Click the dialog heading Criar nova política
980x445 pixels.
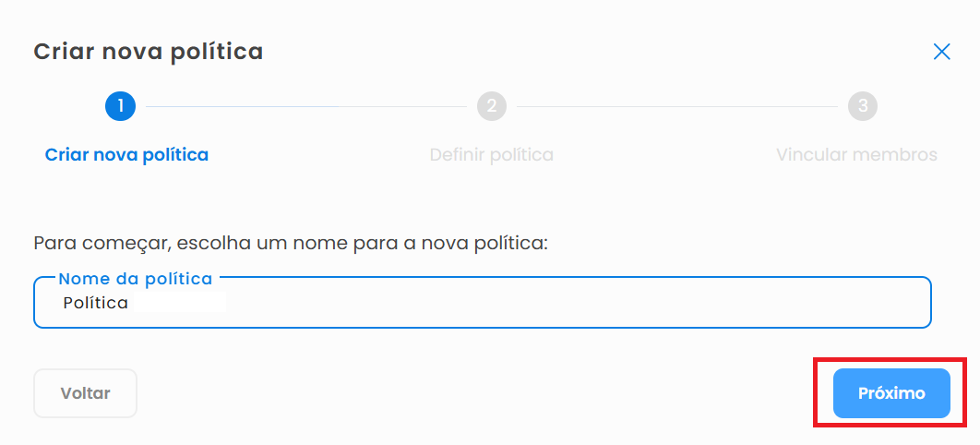149,52
